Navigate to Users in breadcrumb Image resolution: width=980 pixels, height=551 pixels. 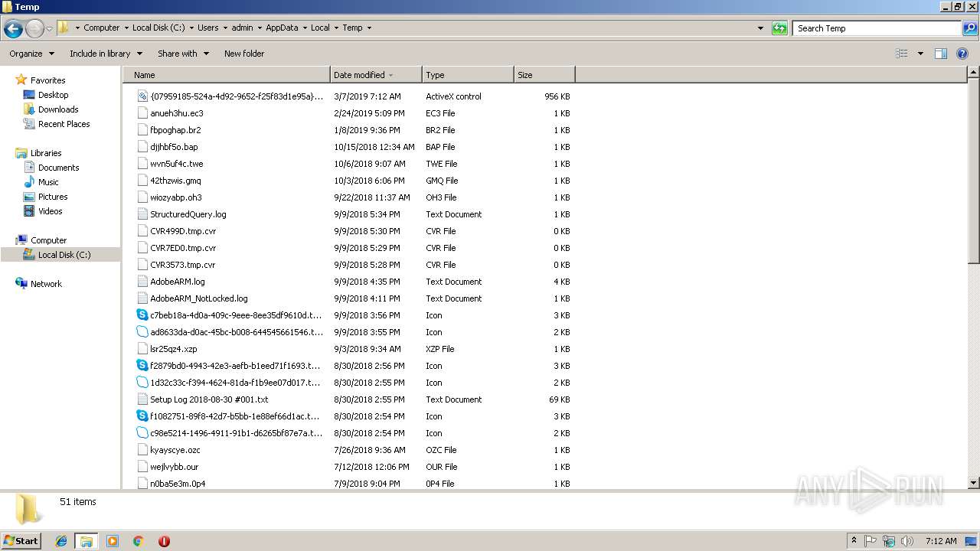208,28
